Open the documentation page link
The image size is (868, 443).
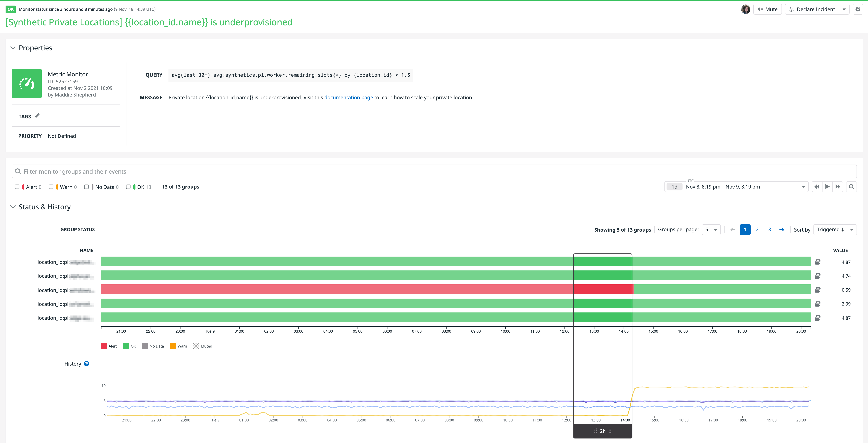coord(348,97)
